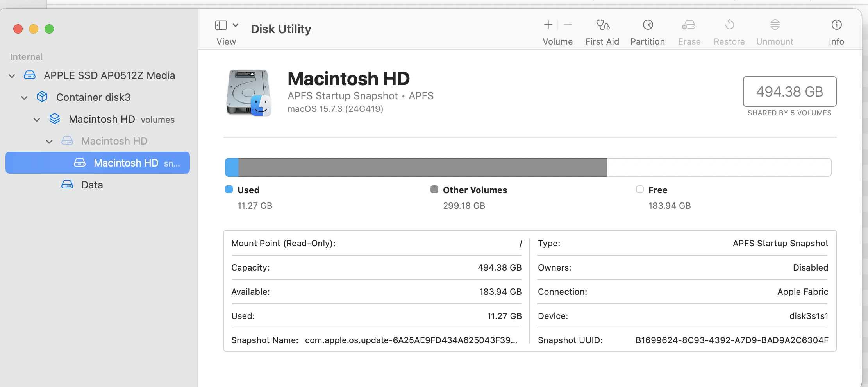Click the Snapshot Name value text
This screenshot has height=387, width=868.
pos(411,340)
